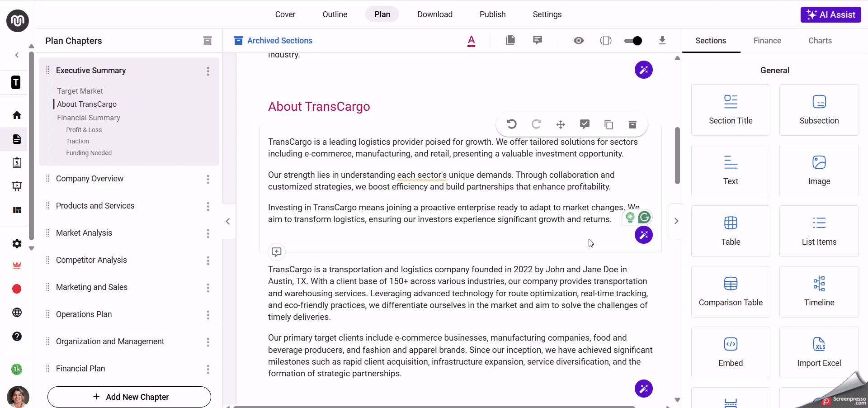
Task: Select Target Market subsection
Action: point(80,91)
